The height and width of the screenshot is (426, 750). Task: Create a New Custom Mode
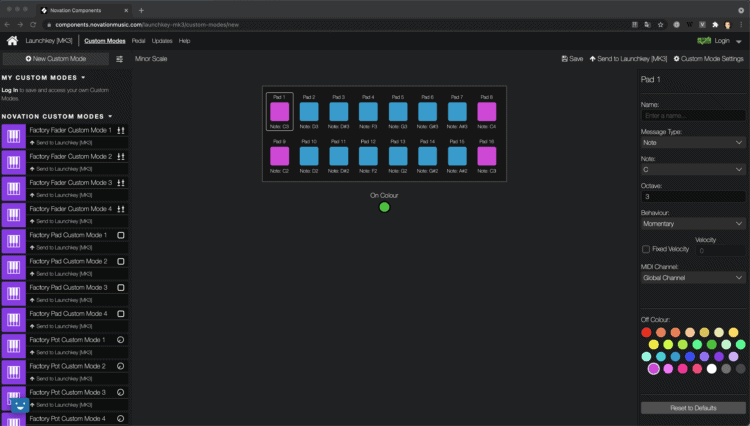coord(56,59)
